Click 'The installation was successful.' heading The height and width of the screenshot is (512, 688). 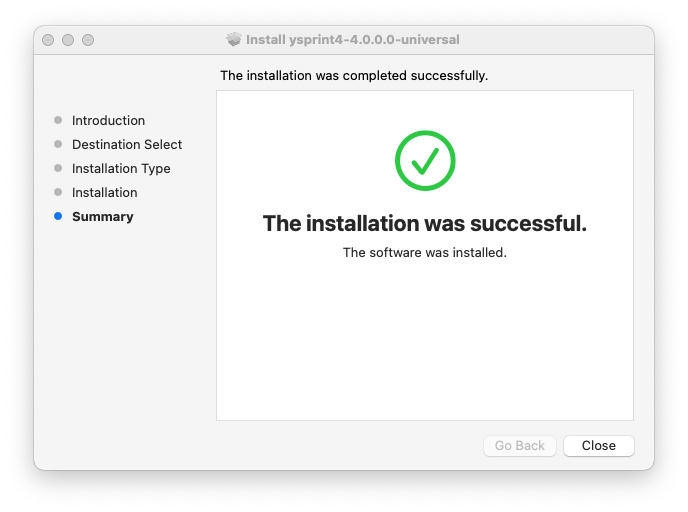[424, 223]
